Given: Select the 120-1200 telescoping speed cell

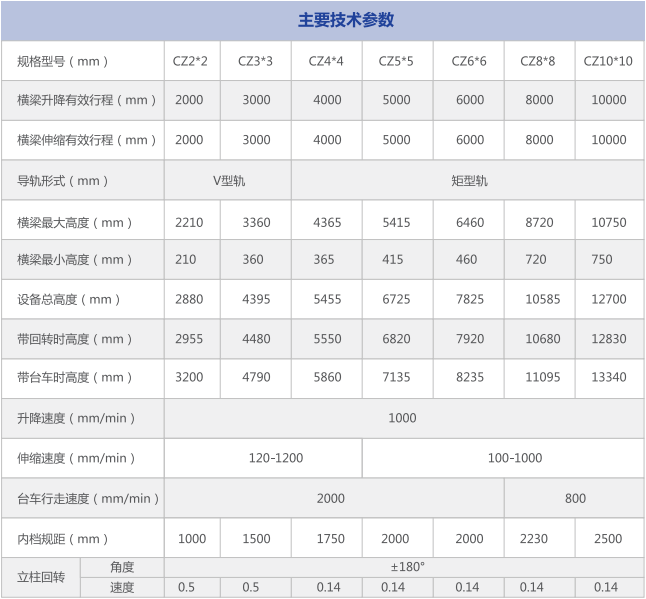Looking at the screenshot, I should coord(263,458).
